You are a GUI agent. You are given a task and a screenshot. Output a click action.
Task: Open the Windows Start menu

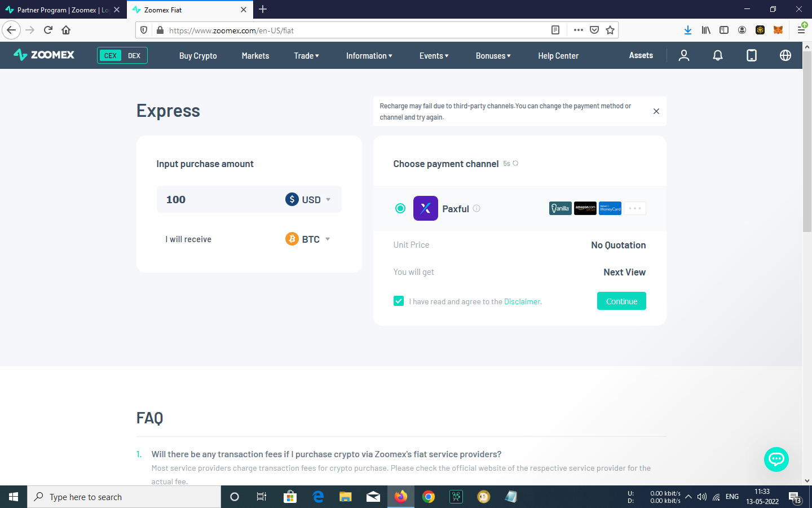[14, 497]
